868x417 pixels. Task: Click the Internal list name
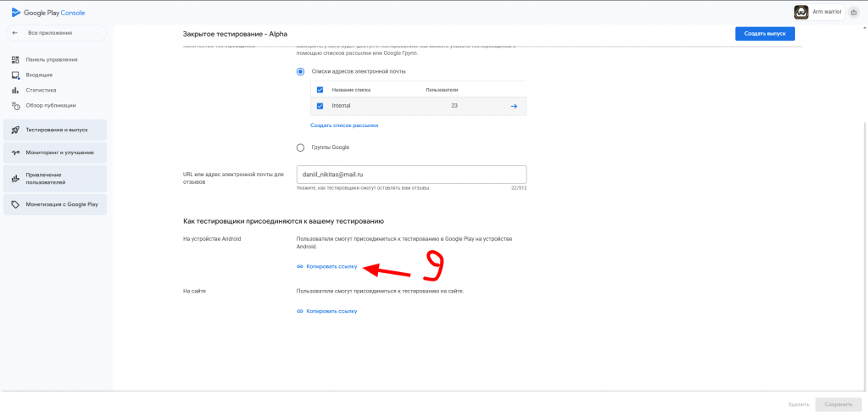pos(341,106)
